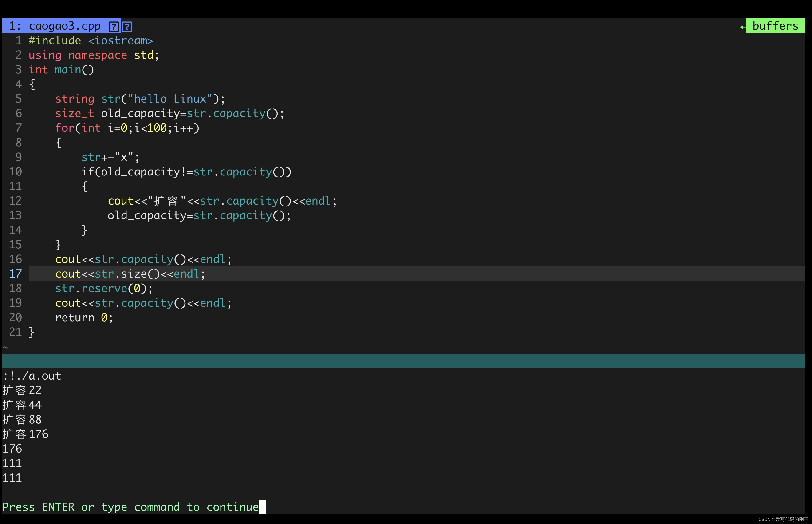Click 'cout<<str.capacity()<<endl;' on line 16
The width and height of the screenshot is (812, 524).
click(x=143, y=259)
